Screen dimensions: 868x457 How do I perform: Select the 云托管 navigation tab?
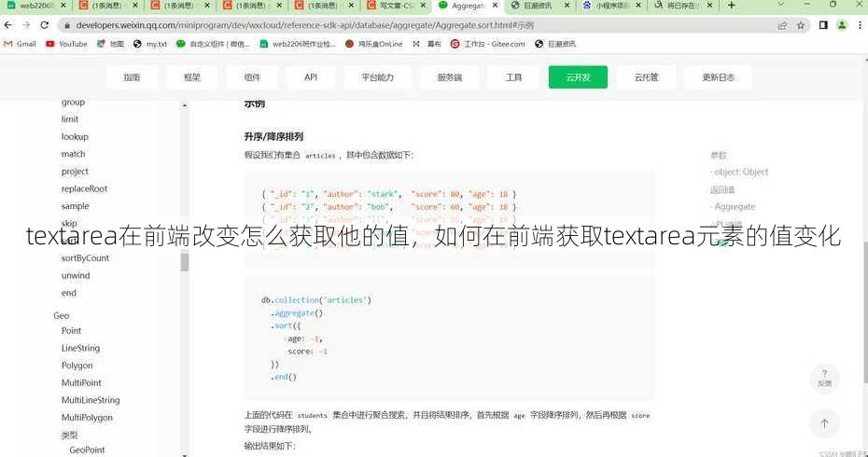(646, 77)
